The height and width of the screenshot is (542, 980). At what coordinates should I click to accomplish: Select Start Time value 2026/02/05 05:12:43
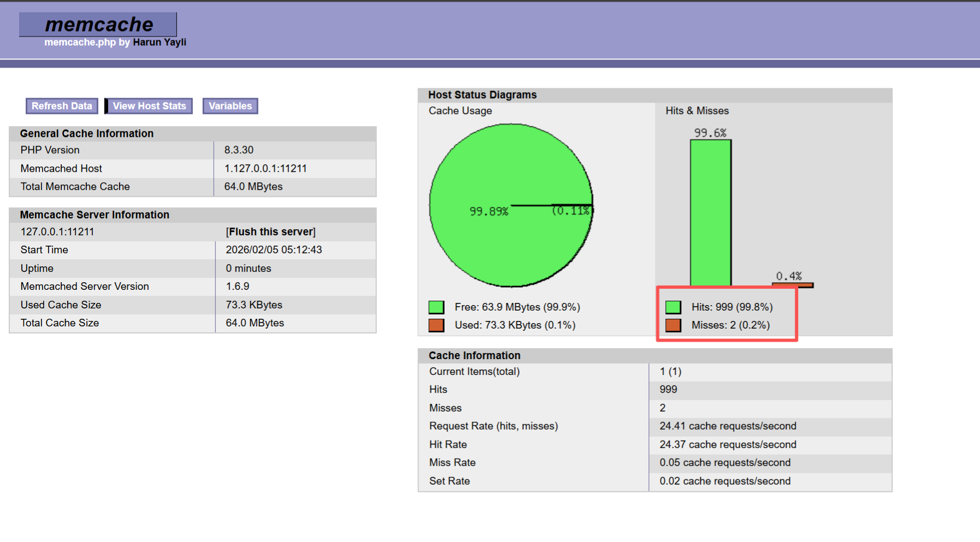pyautogui.click(x=274, y=250)
